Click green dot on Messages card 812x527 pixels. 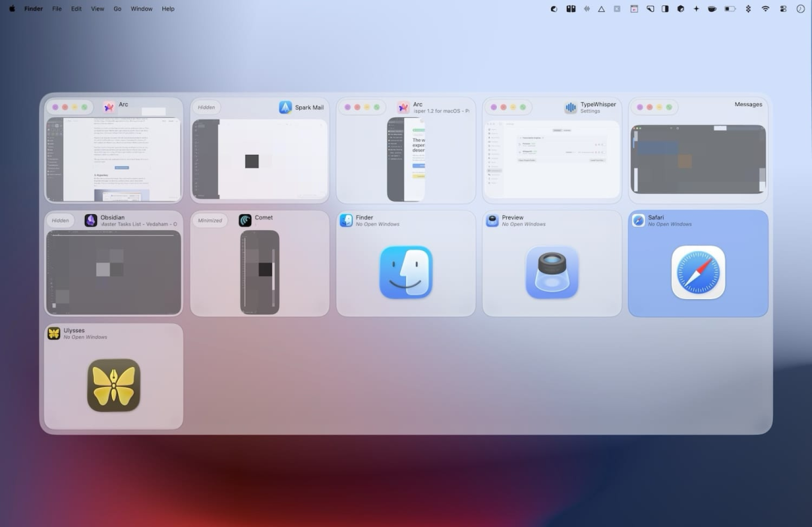click(669, 108)
